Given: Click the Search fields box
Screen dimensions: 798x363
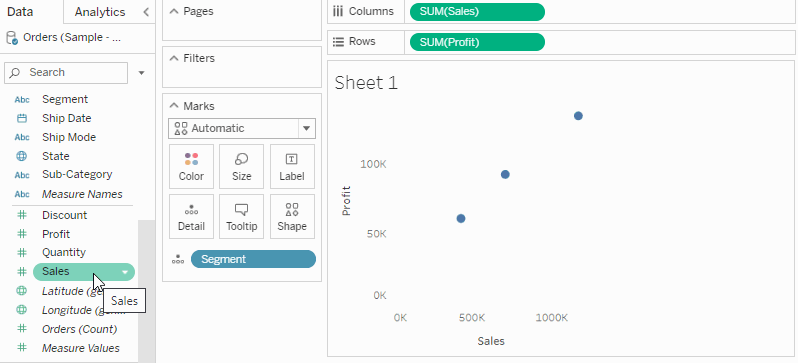Looking at the screenshot, I should coord(66,73).
